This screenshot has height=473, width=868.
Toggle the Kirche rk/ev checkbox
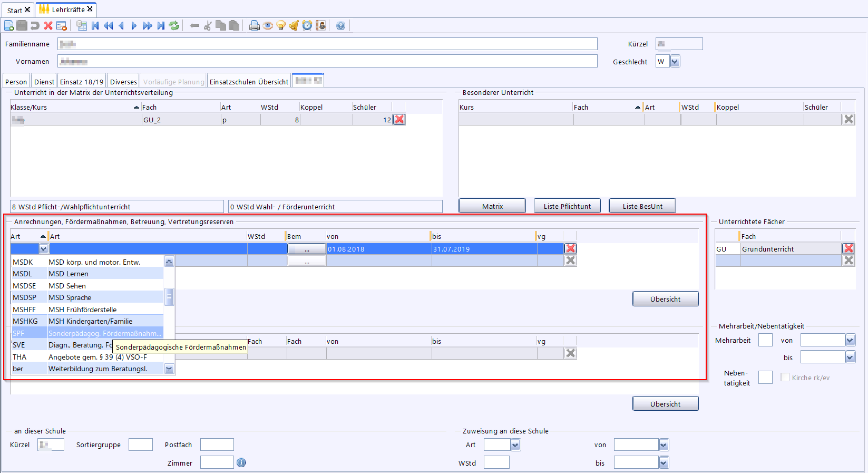(785, 378)
